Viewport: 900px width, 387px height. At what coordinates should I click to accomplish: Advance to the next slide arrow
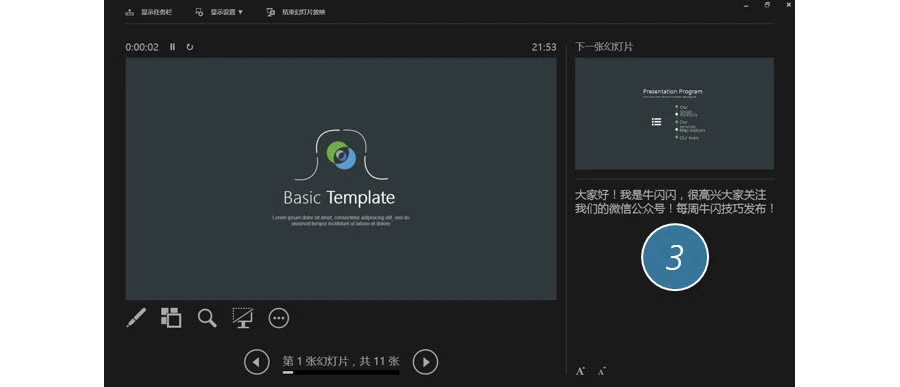[425, 362]
